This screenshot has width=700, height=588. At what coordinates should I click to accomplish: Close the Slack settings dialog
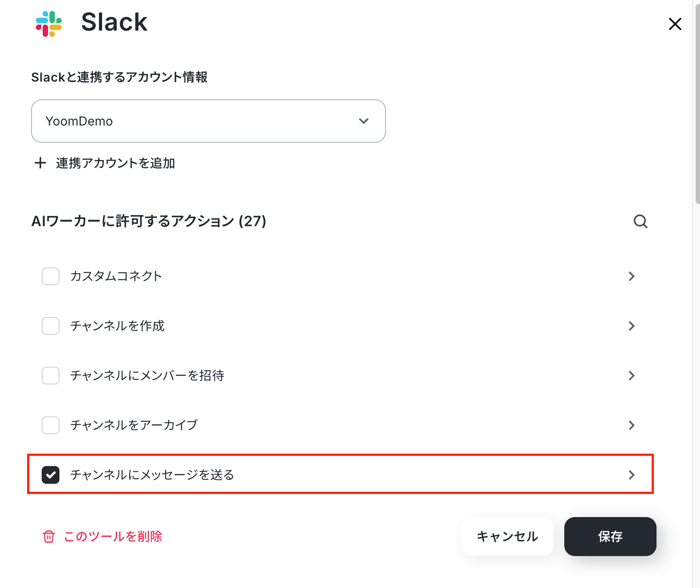click(x=675, y=24)
